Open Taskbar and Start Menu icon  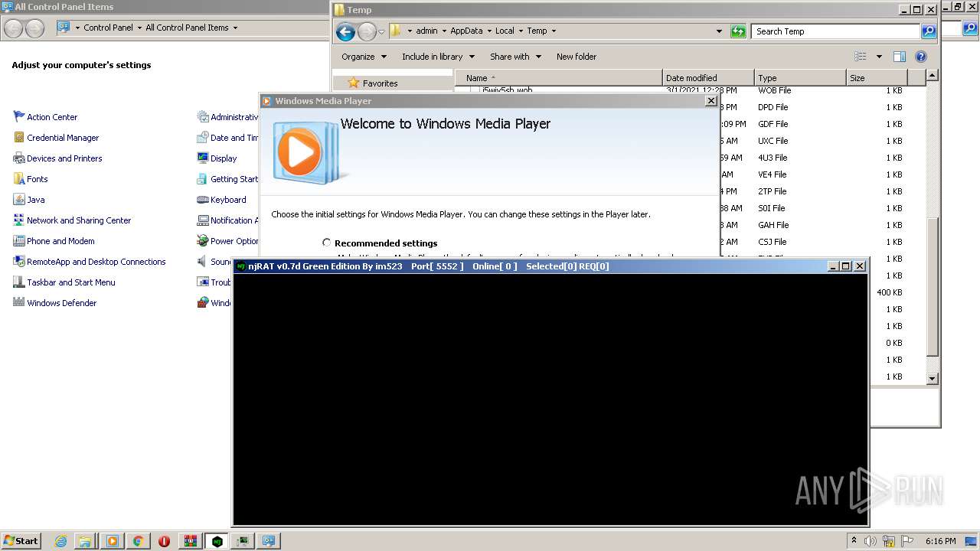pyautogui.click(x=19, y=282)
